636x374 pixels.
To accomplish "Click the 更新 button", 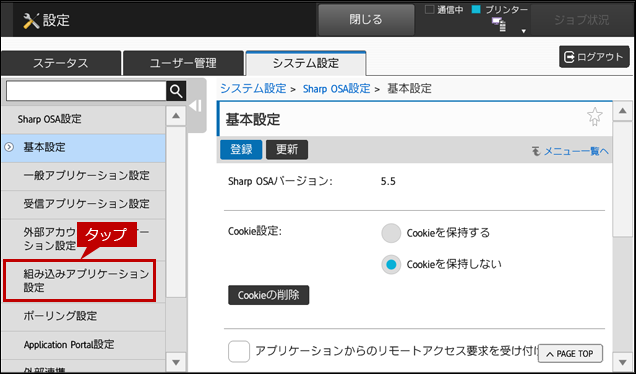I will coord(287,150).
